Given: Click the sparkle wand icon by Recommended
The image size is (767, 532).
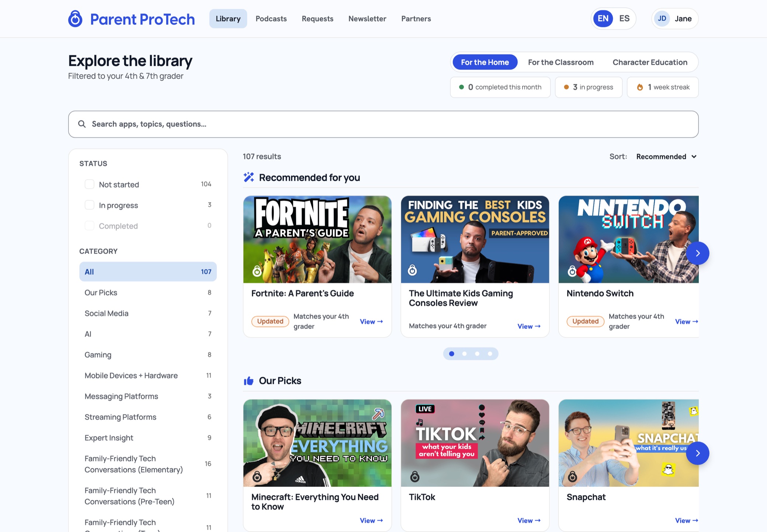Looking at the screenshot, I should pyautogui.click(x=249, y=177).
